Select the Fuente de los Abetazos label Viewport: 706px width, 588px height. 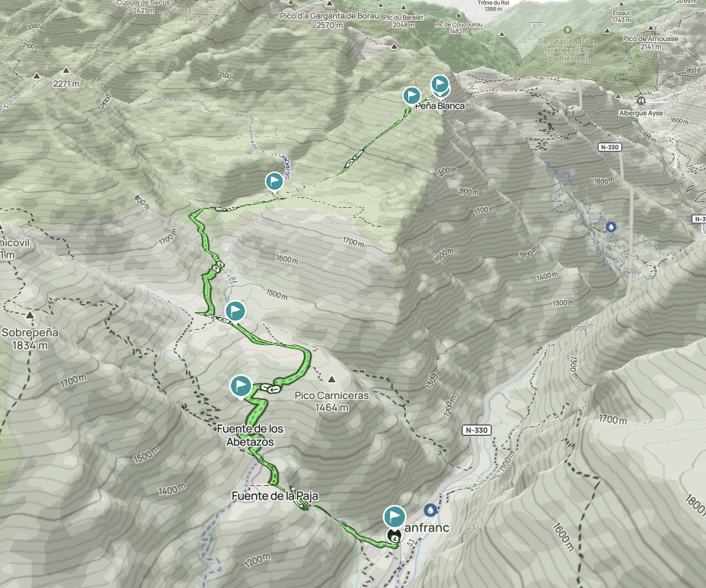click(x=251, y=436)
